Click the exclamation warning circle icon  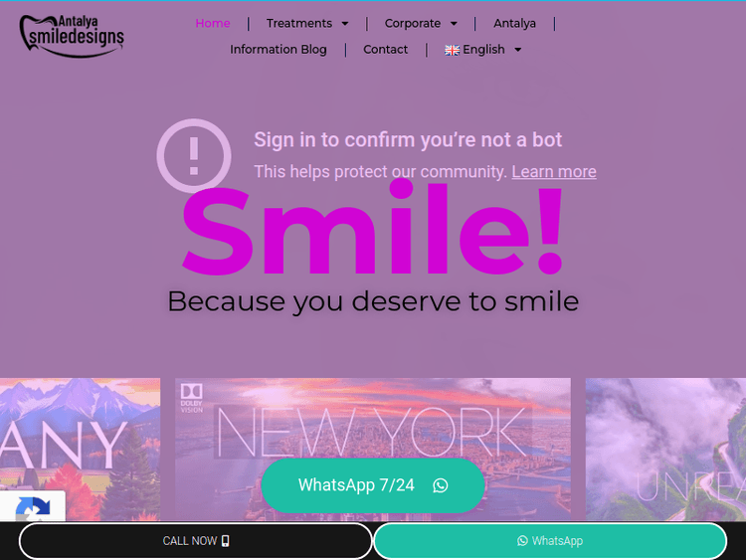tap(194, 156)
